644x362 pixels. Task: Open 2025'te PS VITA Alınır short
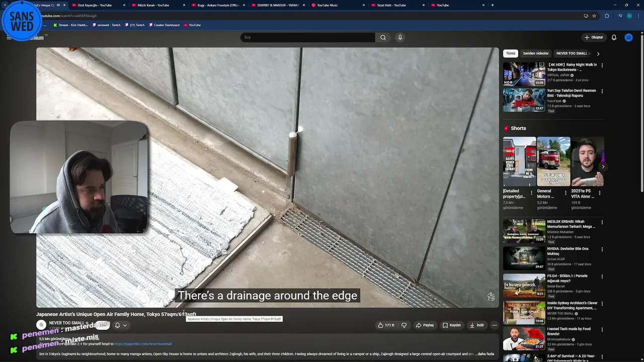tap(587, 161)
